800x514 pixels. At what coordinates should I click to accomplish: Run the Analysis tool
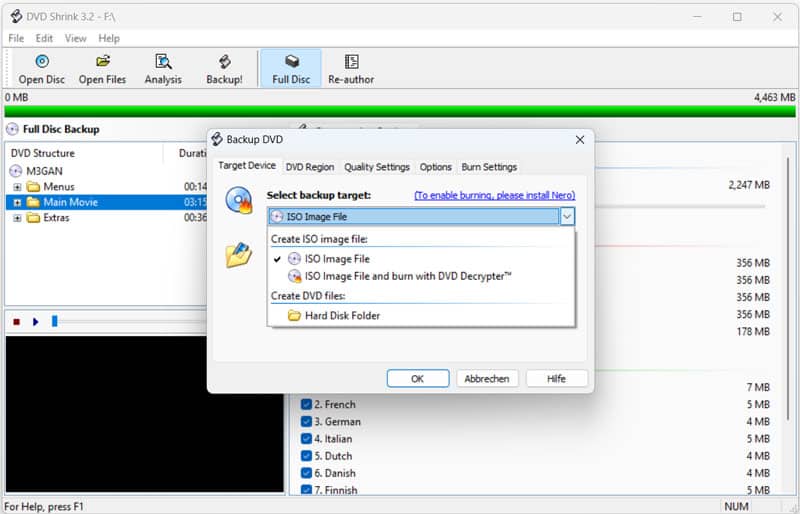(163, 68)
